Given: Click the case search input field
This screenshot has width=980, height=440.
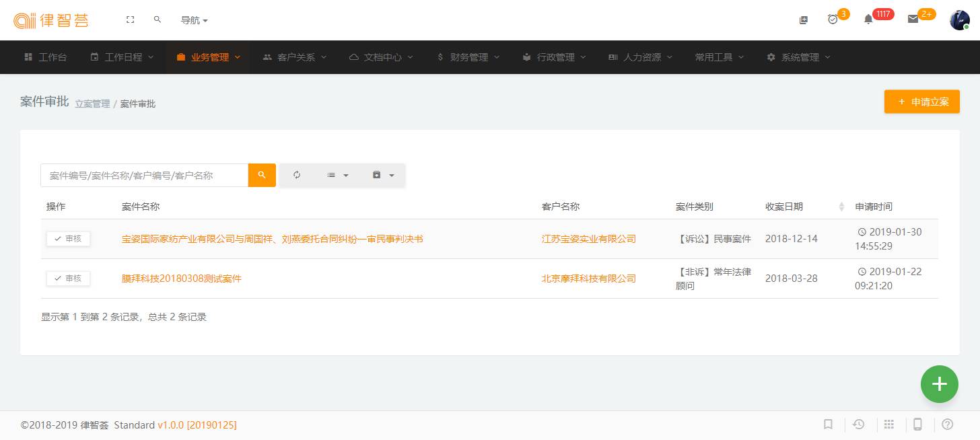Looking at the screenshot, I should (144, 175).
